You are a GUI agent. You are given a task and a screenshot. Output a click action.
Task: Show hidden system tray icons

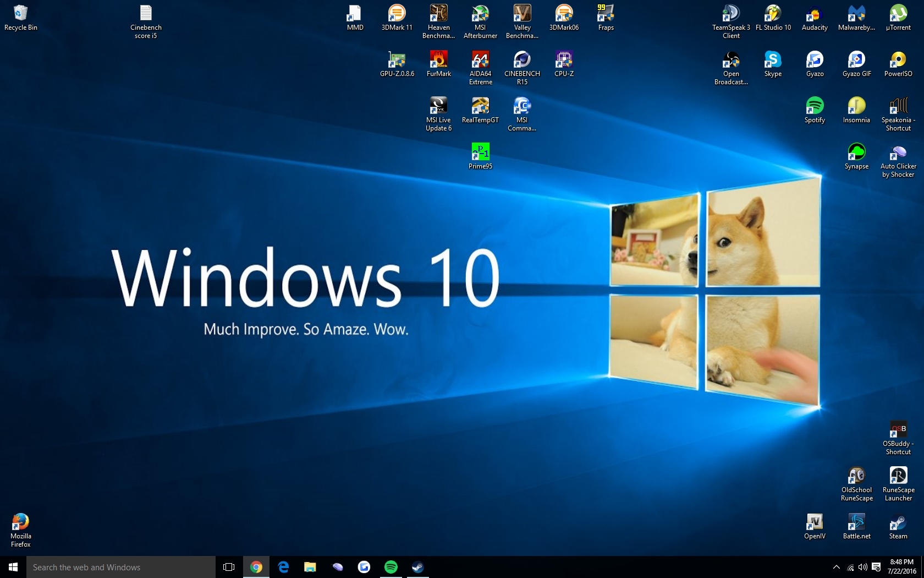[837, 567]
